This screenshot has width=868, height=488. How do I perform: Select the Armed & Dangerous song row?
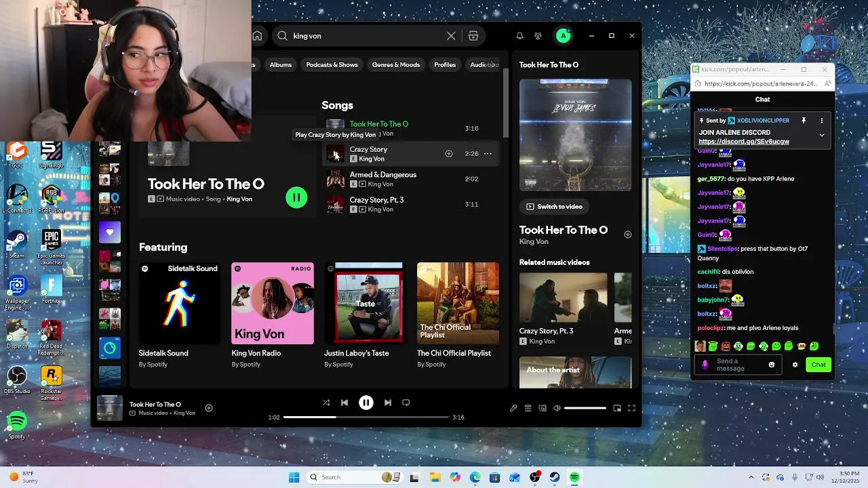tap(411, 179)
